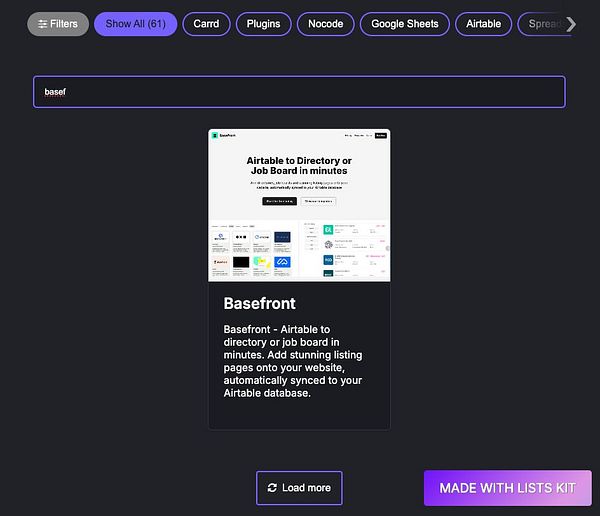Filter by the Google Sheets tag
600x516 pixels.
click(x=404, y=24)
